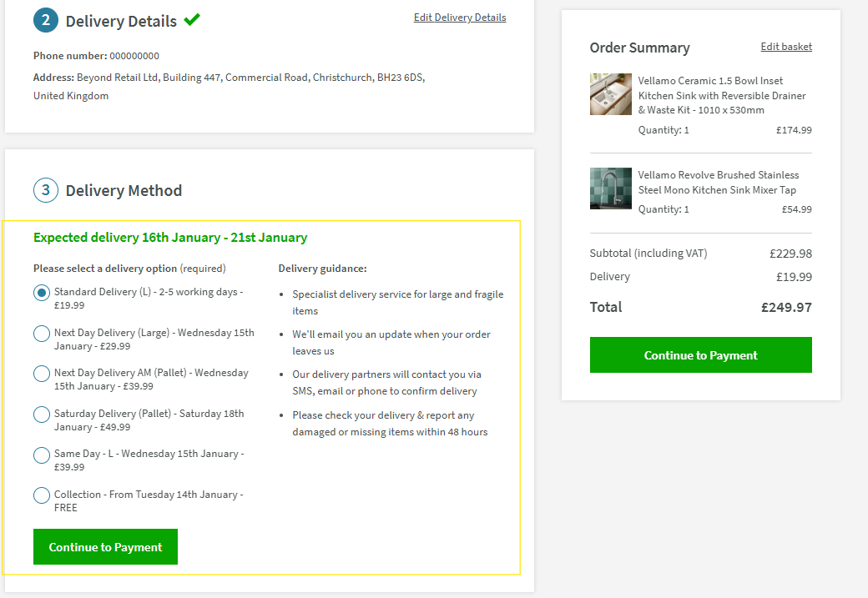Viewport: 868px width, 598px height.
Task: Click the Order Summary heading
Action: click(639, 48)
